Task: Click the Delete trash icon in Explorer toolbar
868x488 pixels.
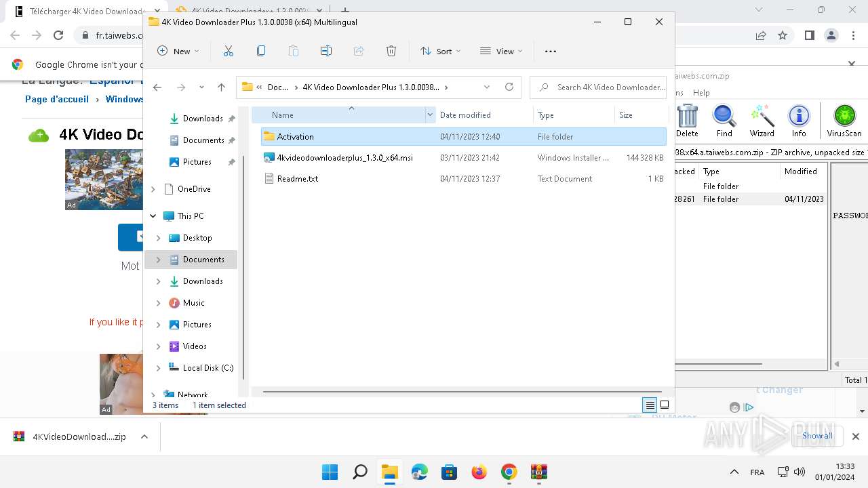Action: [x=391, y=51]
